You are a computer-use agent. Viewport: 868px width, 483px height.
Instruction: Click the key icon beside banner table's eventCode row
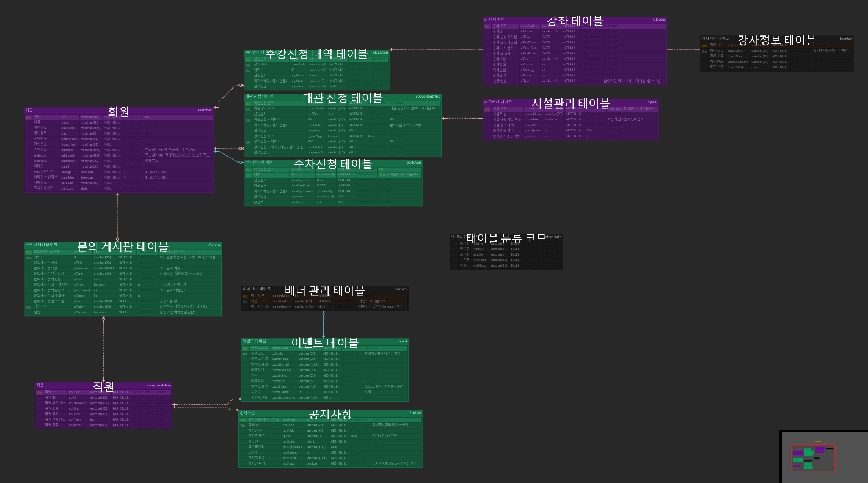[246, 301]
